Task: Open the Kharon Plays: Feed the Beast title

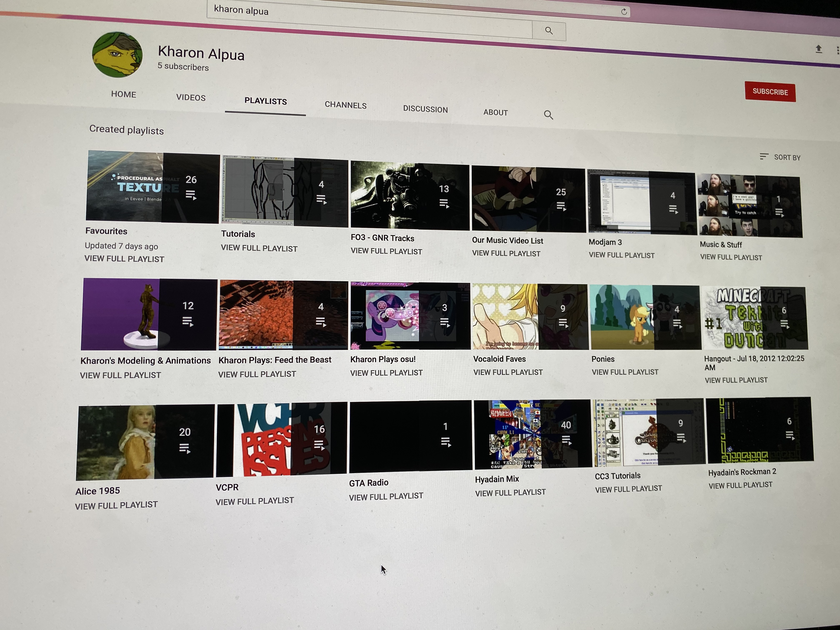Action: tap(275, 360)
